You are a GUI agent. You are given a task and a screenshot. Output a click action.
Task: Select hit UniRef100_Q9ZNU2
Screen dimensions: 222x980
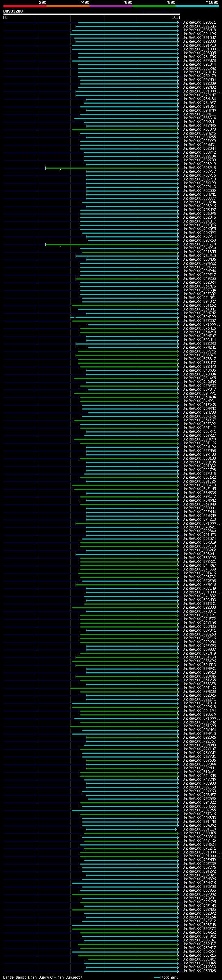click(199, 88)
